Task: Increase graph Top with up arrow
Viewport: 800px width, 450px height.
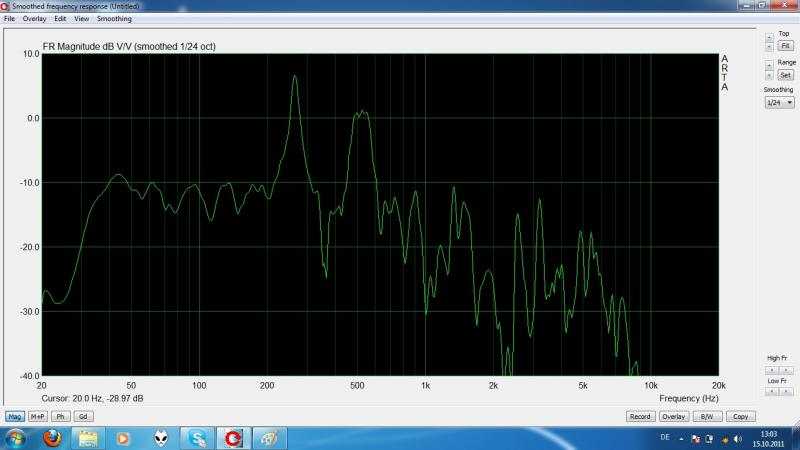Action: (x=769, y=38)
